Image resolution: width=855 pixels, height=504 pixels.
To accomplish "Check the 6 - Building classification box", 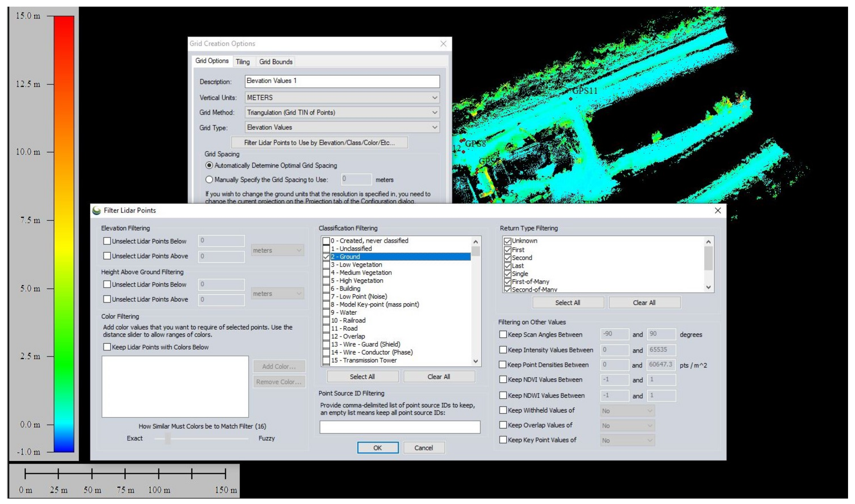I will (326, 289).
